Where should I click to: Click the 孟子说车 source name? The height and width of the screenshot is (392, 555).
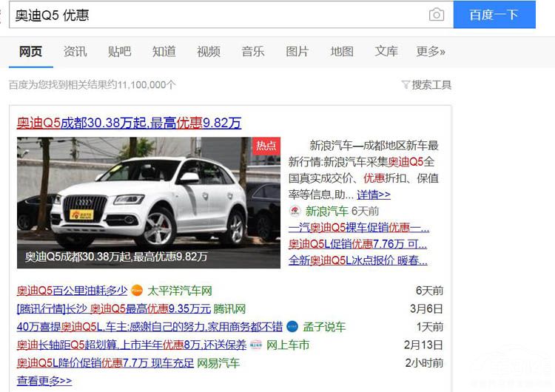[324, 327]
